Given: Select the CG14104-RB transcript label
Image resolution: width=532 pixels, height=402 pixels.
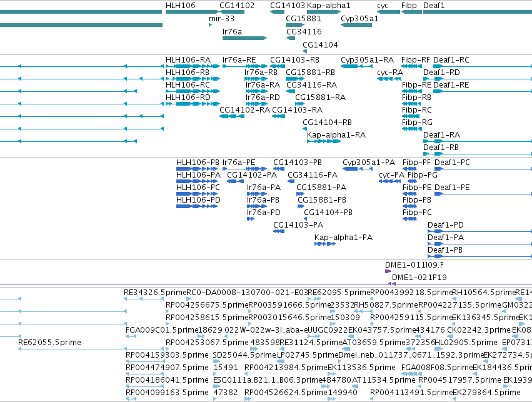Looking at the screenshot, I should [327, 123].
